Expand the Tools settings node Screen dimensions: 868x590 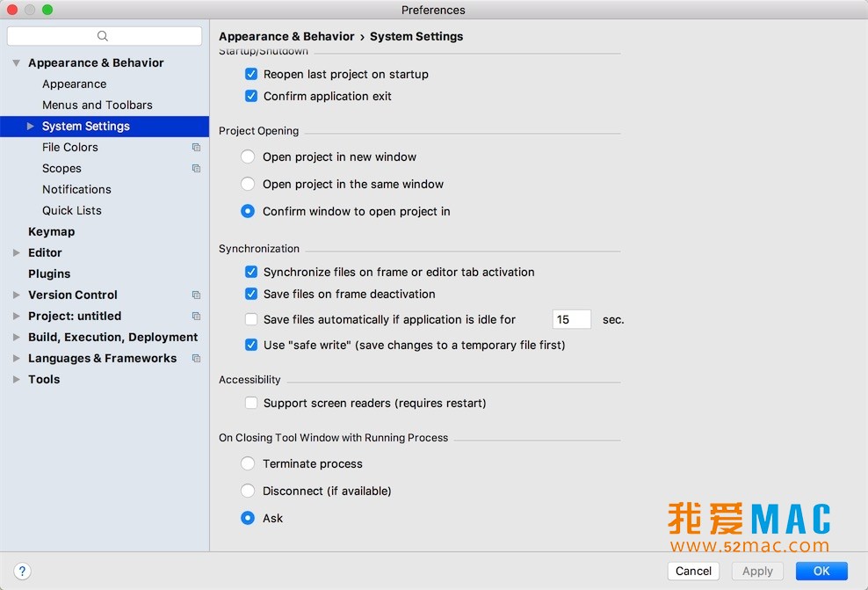point(16,380)
